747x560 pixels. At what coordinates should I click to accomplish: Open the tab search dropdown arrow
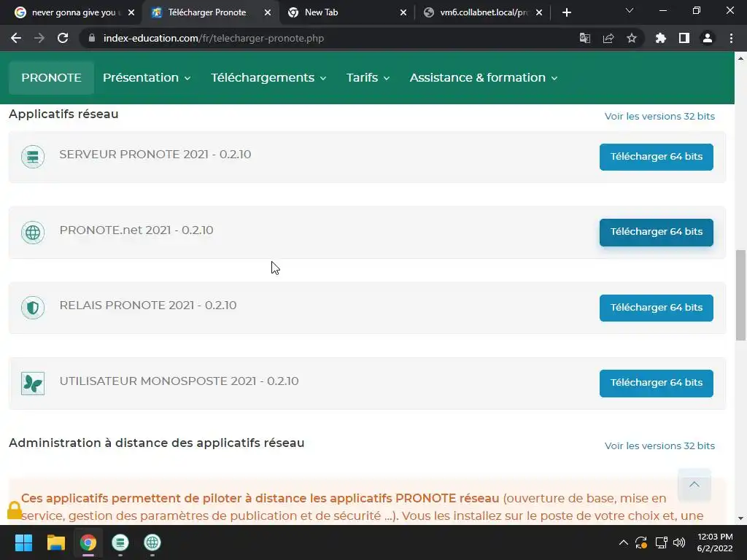pos(630,10)
